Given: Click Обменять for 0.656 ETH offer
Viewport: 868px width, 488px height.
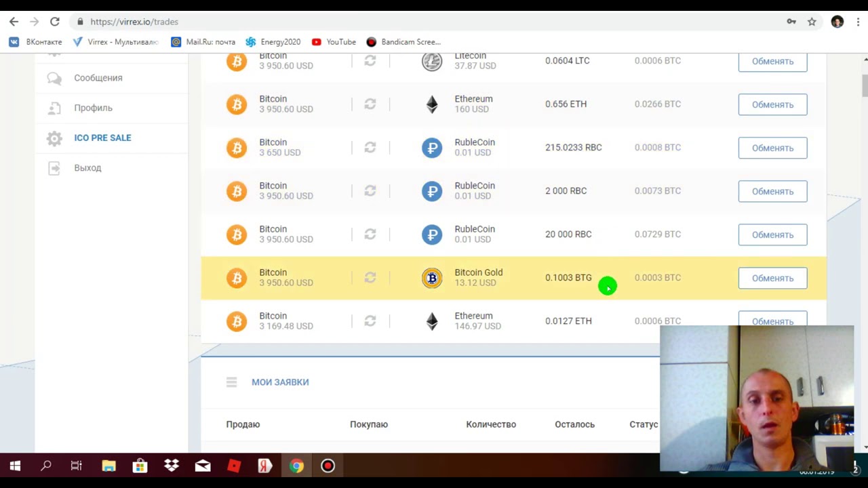Looking at the screenshot, I should pos(772,104).
